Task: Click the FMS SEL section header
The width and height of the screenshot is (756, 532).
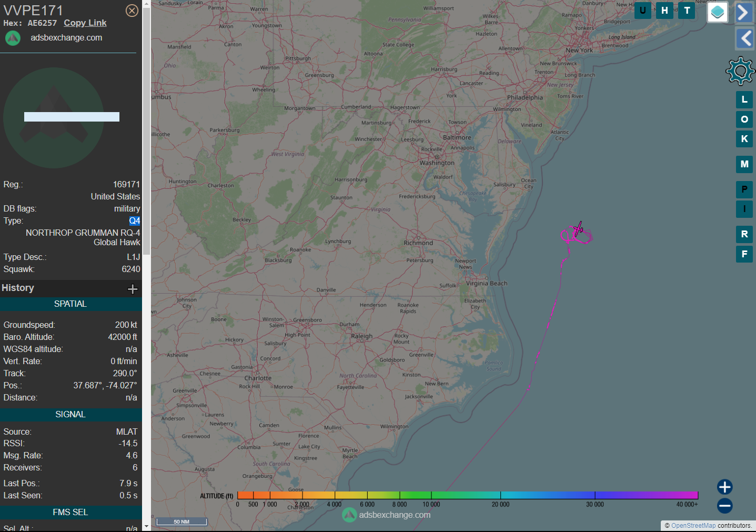Action: [x=70, y=513]
